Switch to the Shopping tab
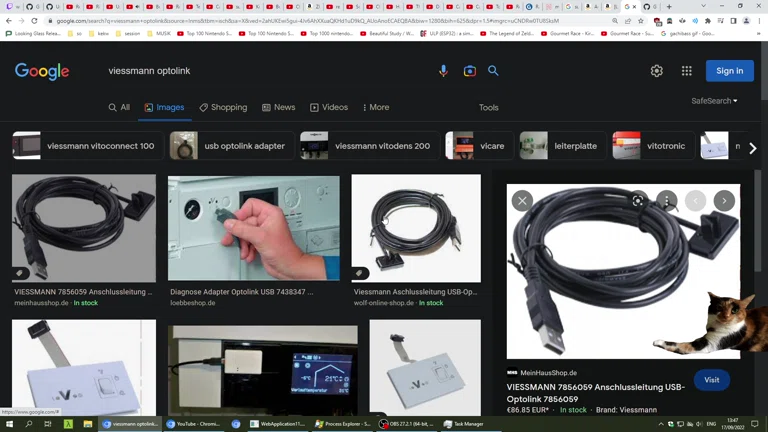 click(223, 107)
